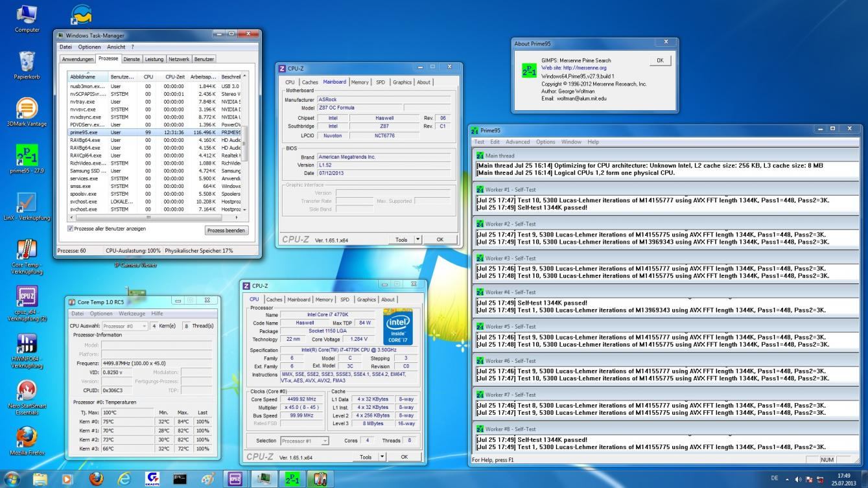Open Werkzeuge menu in Core Temp
The width and height of the screenshot is (868, 488).
[x=132, y=314]
